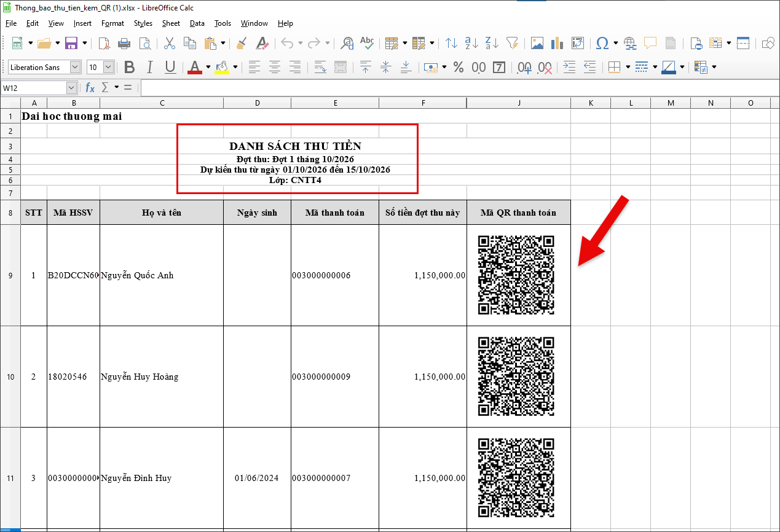Screen dimensions: 780x532
Task: Click the Paste clipboard icon
Action: click(x=210, y=43)
